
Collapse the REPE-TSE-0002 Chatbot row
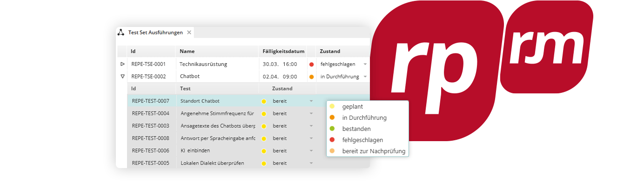[x=122, y=77]
